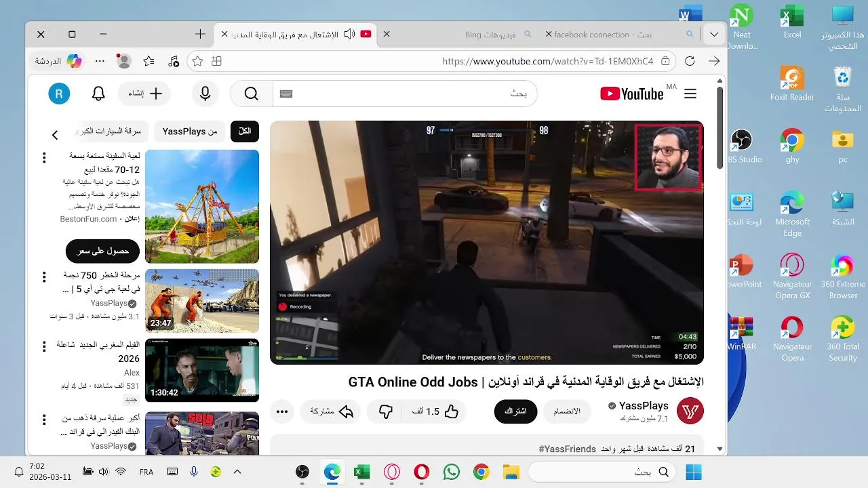This screenshot has height=488, width=868.
Task: Open options menu for the BestonFun ad
Action: click(44, 157)
